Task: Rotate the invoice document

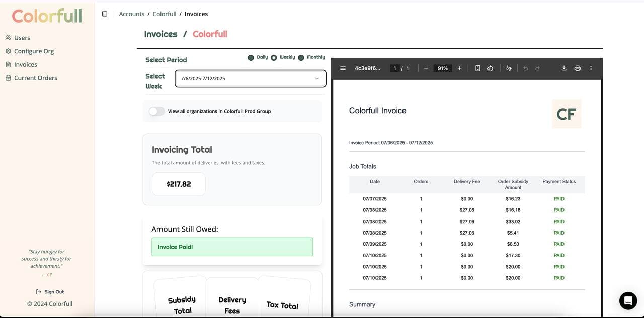Action: click(x=490, y=68)
